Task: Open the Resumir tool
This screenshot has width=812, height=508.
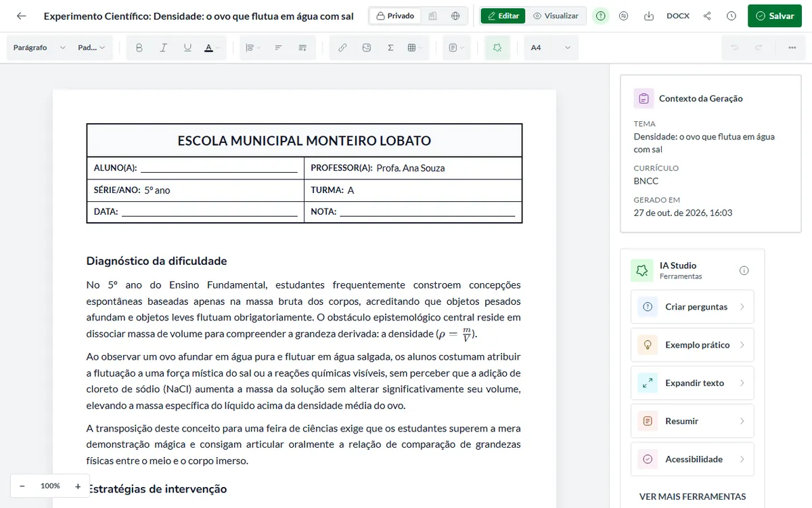Action: pyautogui.click(x=692, y=421)
